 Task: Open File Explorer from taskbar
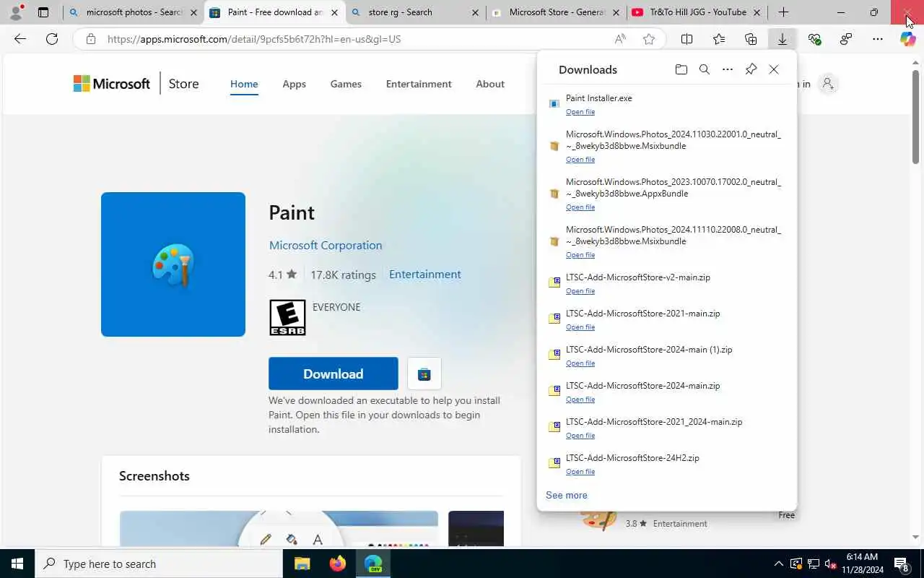(302, 564)
